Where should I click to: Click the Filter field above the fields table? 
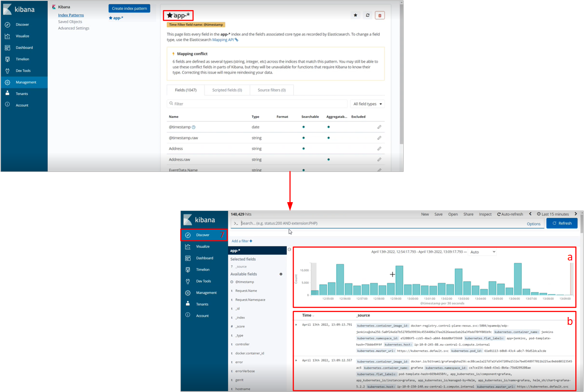[x=256, y=104]
